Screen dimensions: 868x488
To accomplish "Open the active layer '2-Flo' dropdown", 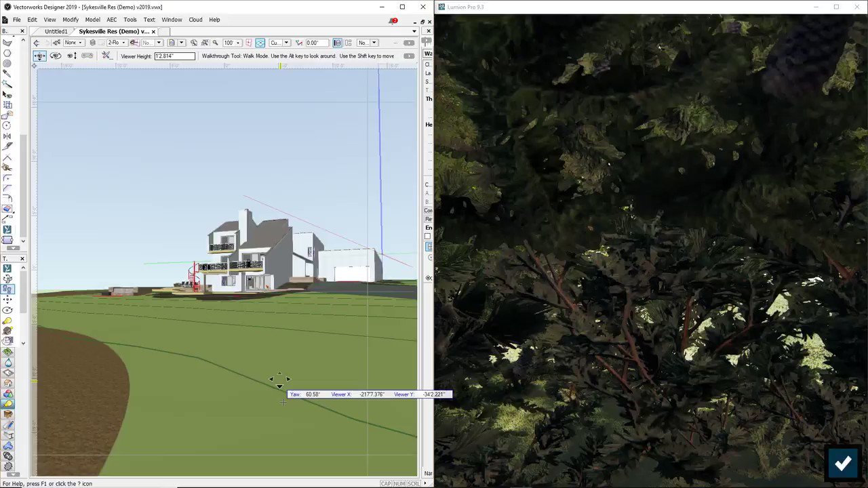I will tap(117, 43).
